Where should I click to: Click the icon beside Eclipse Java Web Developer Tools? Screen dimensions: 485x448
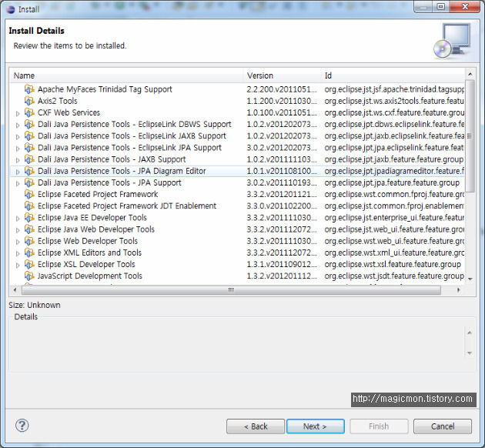point(29,229)
